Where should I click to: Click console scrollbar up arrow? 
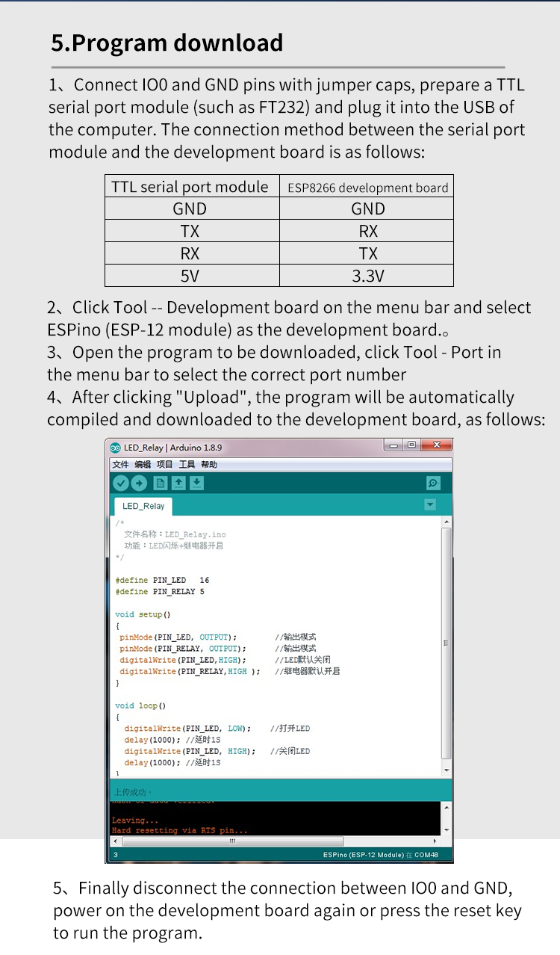pyautogui.click(x=447, y=808)
